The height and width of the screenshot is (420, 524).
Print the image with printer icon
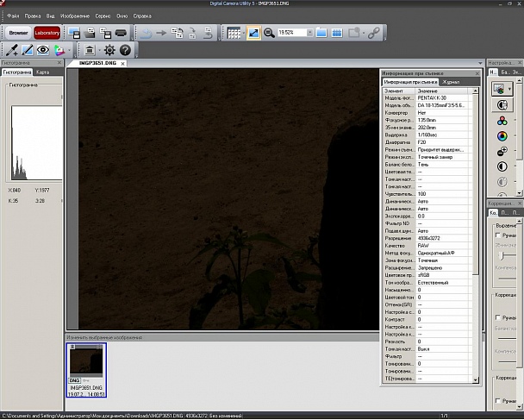[x=121, y=33]
